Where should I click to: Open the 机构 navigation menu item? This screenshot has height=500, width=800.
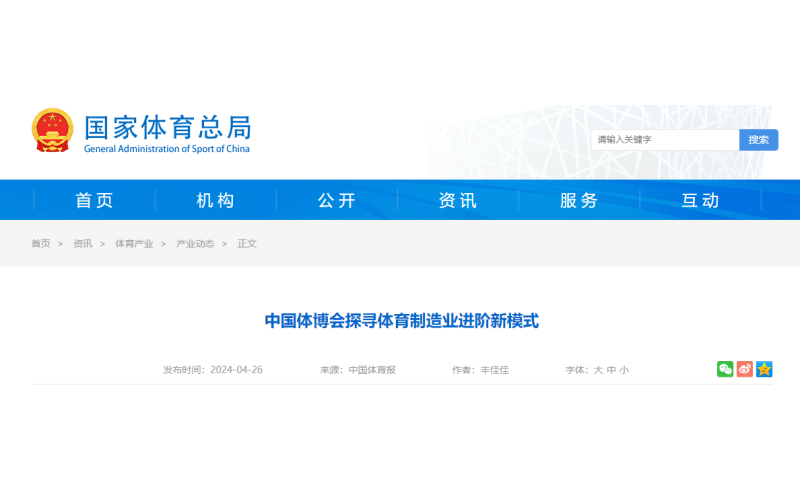tap(215, 200)
